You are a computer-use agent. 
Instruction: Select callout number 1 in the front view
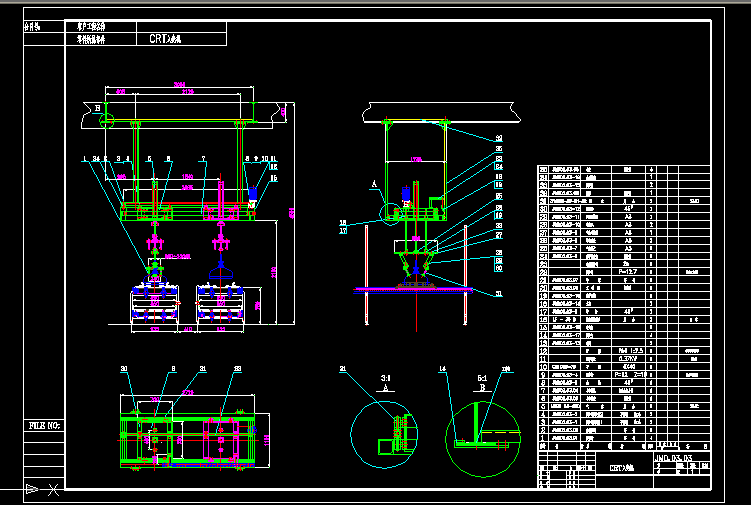pyautogui.click(x=85, y=158)
